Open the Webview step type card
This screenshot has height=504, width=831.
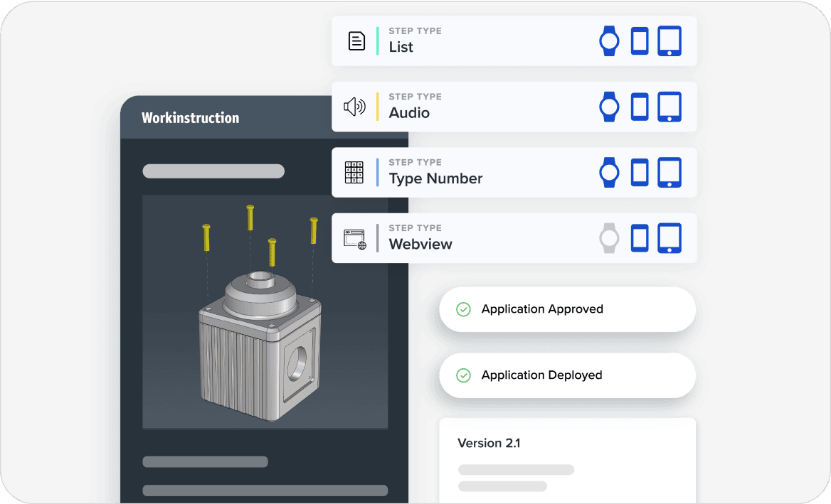click(484, 238)
